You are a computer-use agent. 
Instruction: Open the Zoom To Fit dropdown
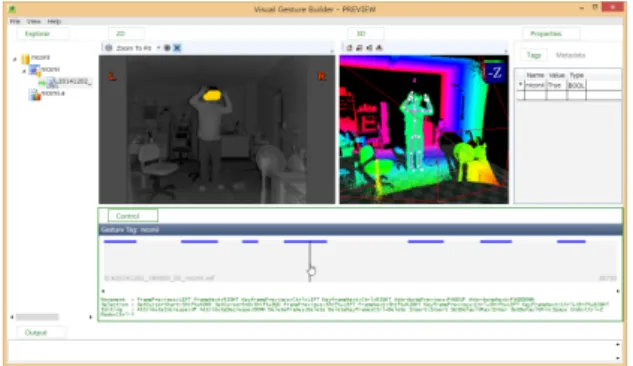pos(158,48)
